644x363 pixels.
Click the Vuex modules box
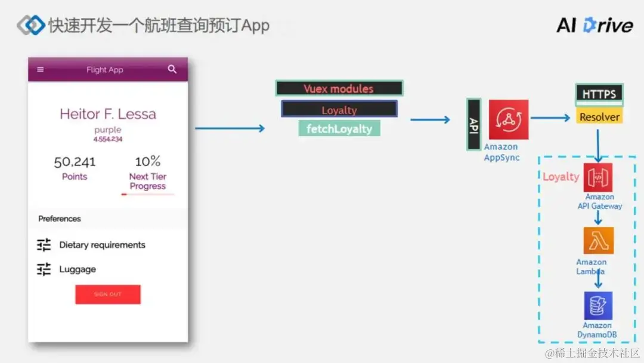339,88
